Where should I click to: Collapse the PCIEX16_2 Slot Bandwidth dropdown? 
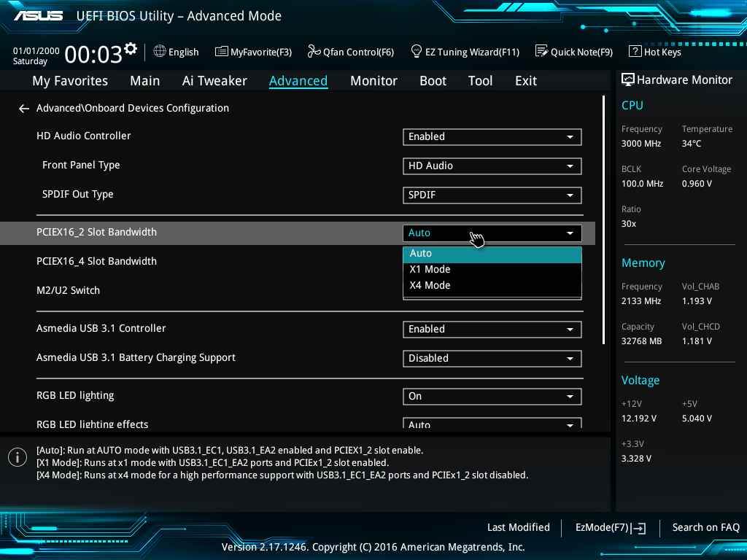(x=492, y=233)
